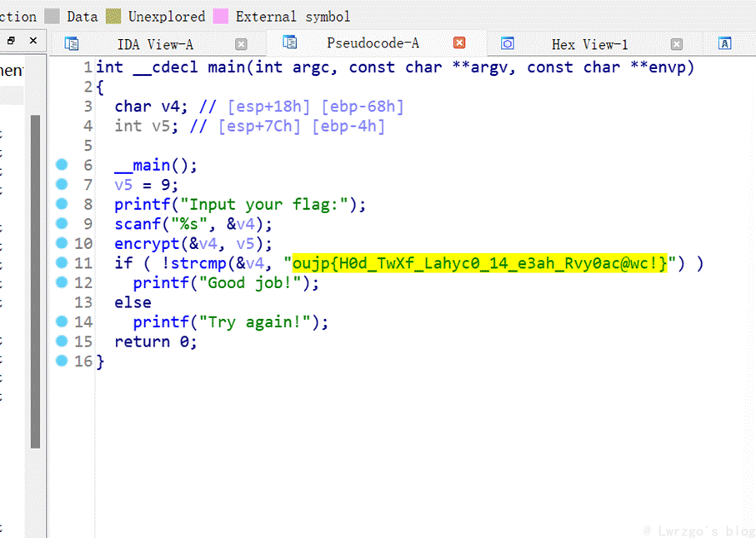Click printf on the Good job line
Image resolution: width=756 pixels, height=538 pixels.
click(161, 283)
